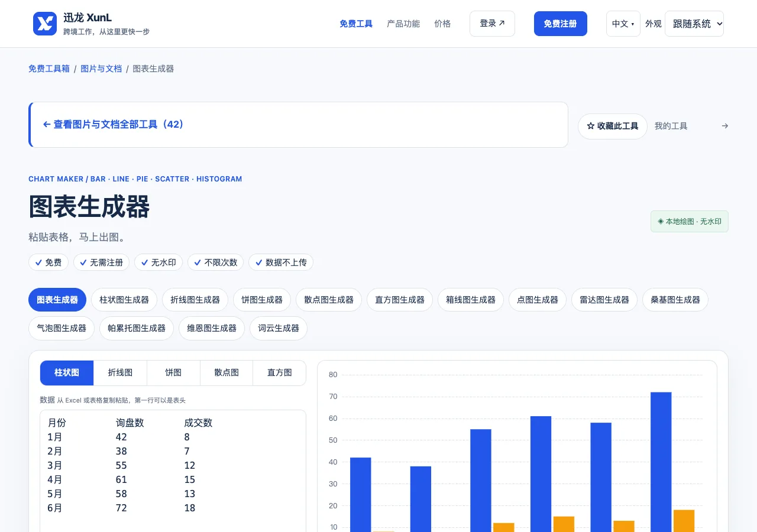
Task: Click the 无水印 feature tag
Action: 158,262
